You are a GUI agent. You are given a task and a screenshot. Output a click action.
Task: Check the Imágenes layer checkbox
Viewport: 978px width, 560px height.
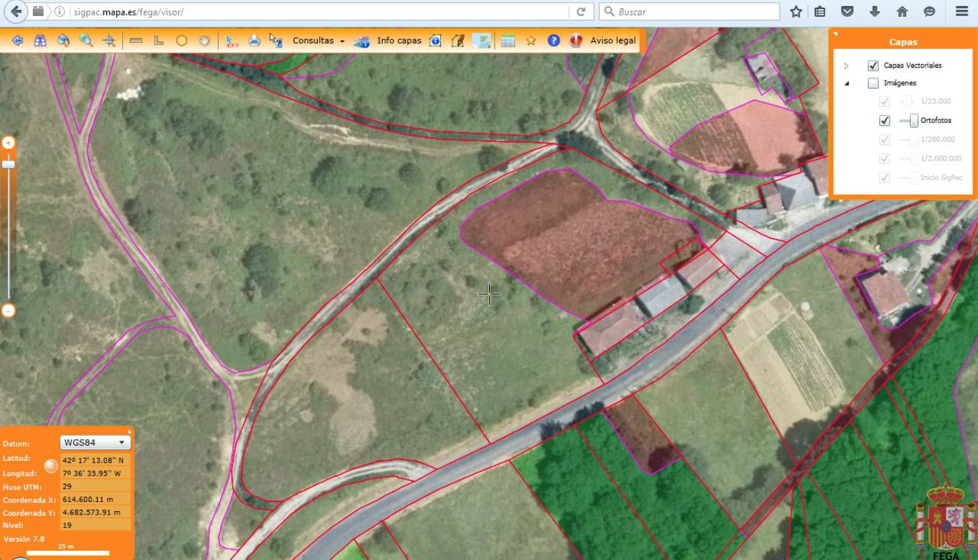coord(873,83)
